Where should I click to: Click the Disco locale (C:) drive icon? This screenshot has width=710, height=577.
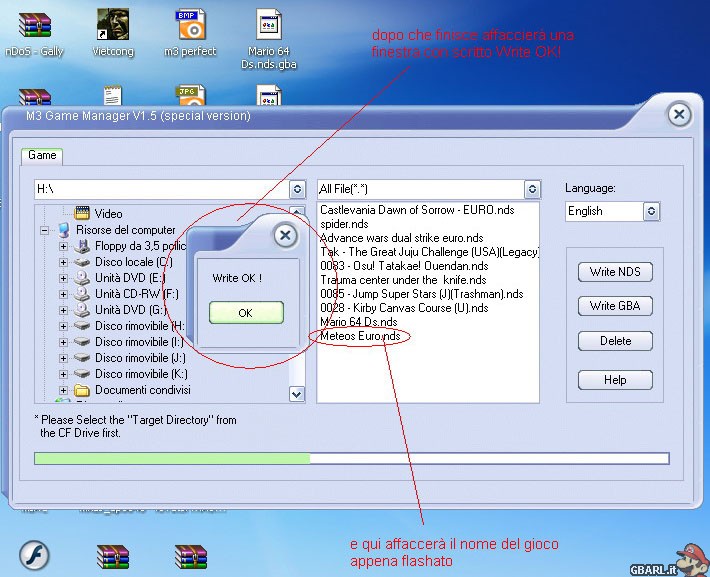(82, 262)
